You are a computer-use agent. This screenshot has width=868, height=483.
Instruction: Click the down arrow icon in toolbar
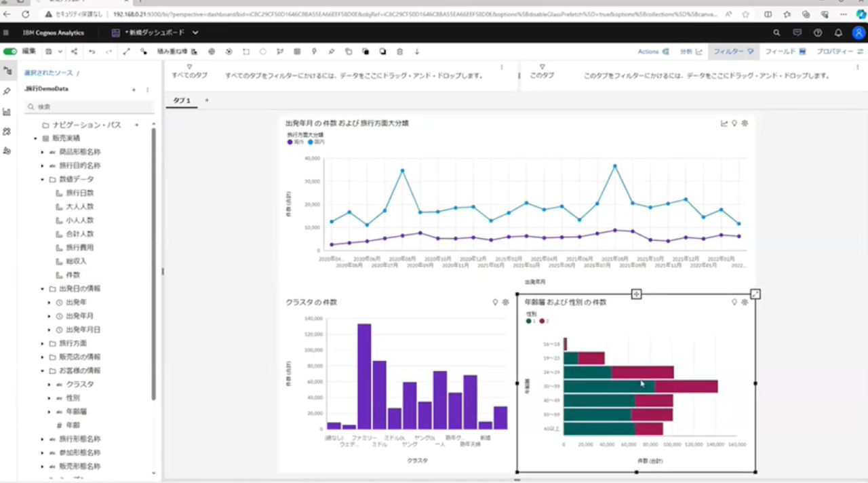tap(416, 52)
